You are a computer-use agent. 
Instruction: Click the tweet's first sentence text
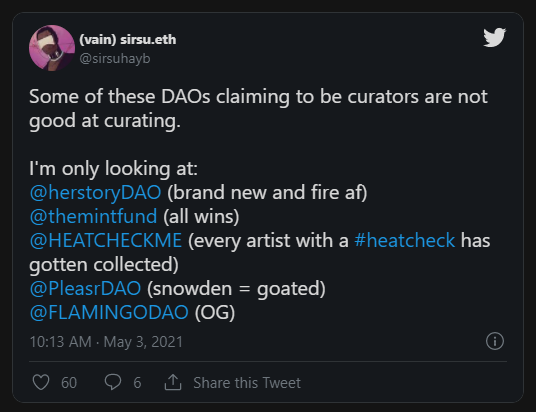click(x=258, y=108)
